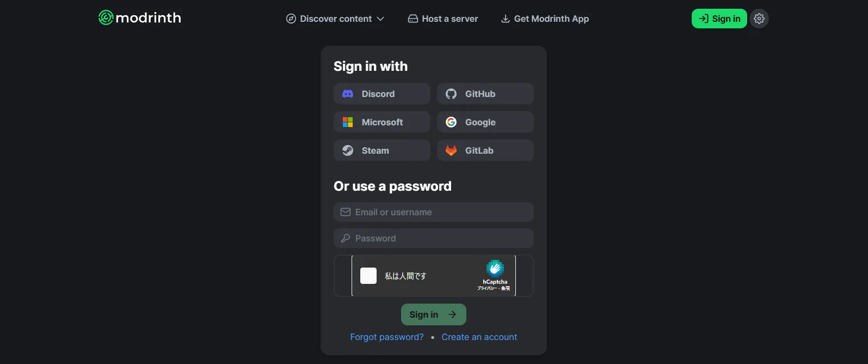Click the email field envelope icon
Screen dimensions: 868x364
[346, 212]
